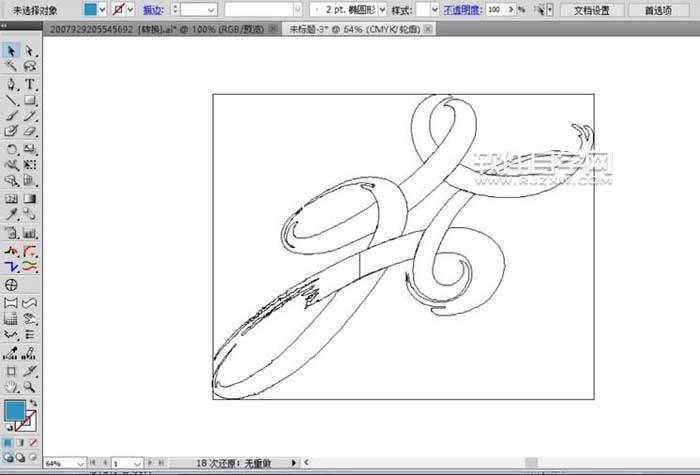700x475 pixels.
Task: Click the swap fill and stroke arrows
Action: 33,403
